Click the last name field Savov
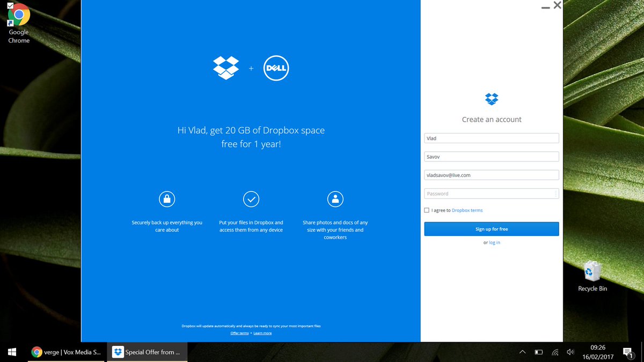This screenshot has width=644, height=362. [x=492, y=157]
